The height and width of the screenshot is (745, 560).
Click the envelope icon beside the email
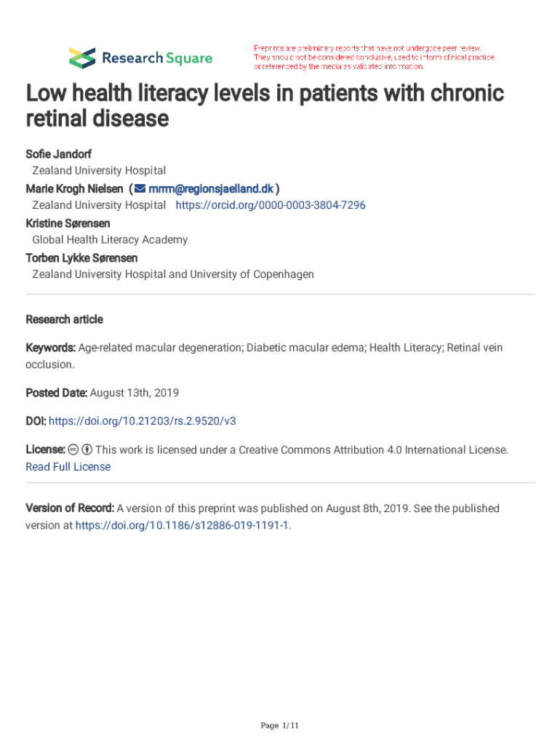tap(140, 188)
